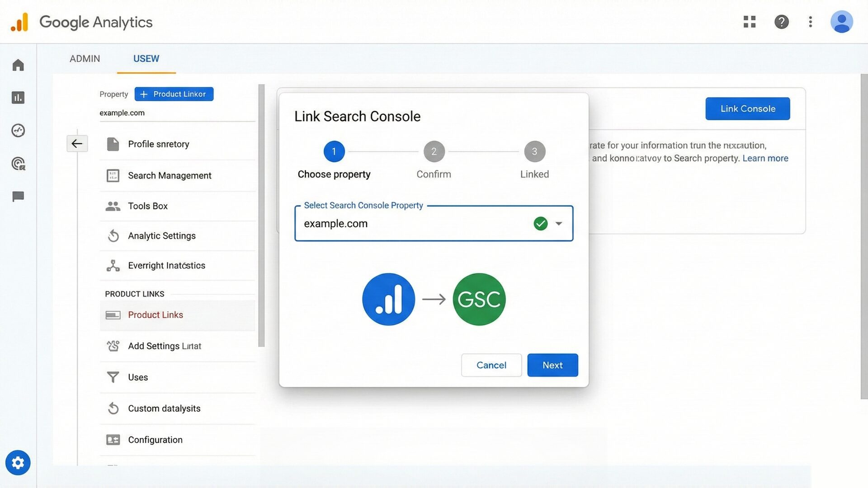Click the green verification checkmark on example.com
This screenshot has height=488, width=868.
coord(540,223)
